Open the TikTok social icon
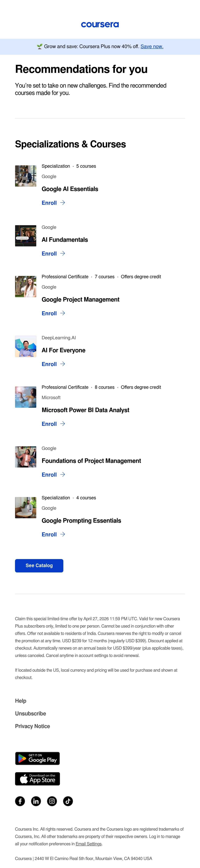This screenshot has height=868, width=200. tap(68, 801)
